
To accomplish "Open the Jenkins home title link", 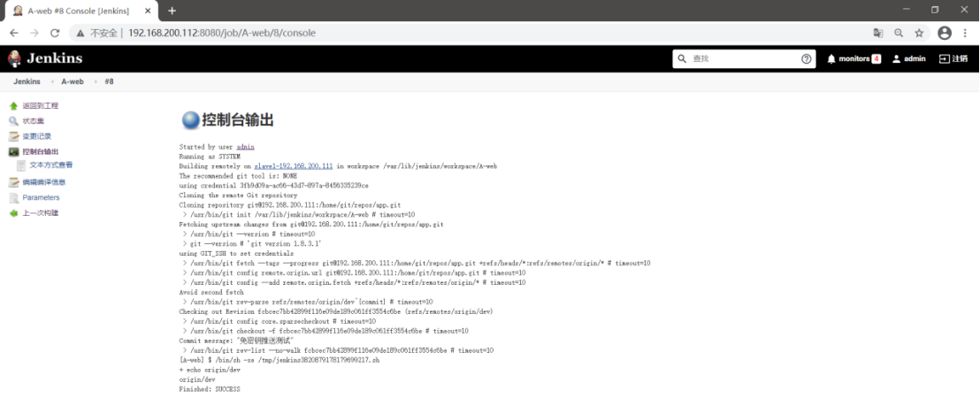I will [x=54, y=58].
